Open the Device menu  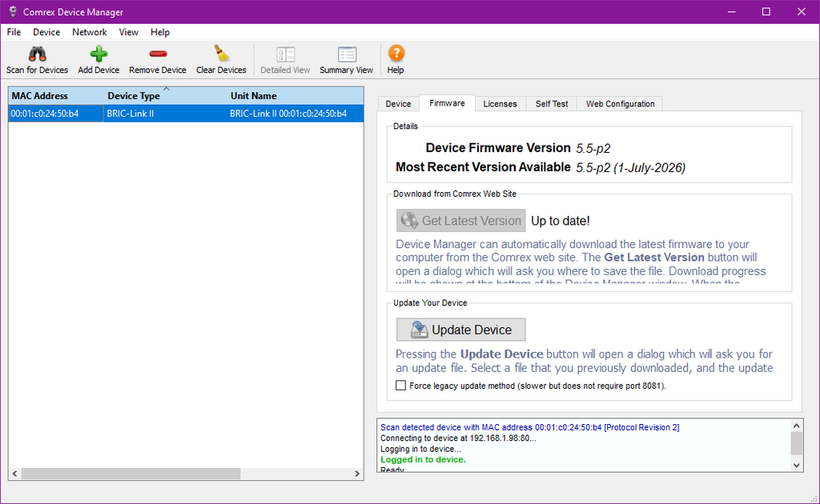[46, 32]
